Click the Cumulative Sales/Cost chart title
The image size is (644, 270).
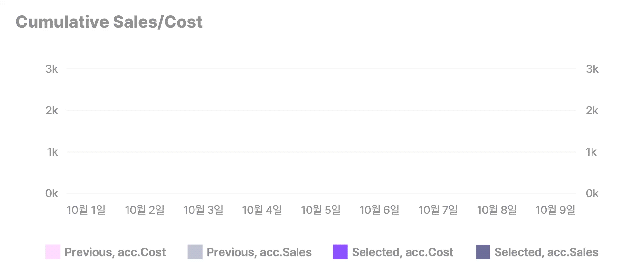(x=109, y=22)
